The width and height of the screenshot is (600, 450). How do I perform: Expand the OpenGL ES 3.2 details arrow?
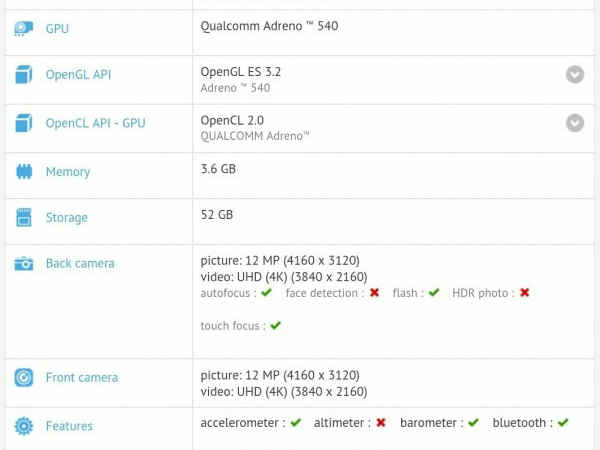click(x=575, y=75)
